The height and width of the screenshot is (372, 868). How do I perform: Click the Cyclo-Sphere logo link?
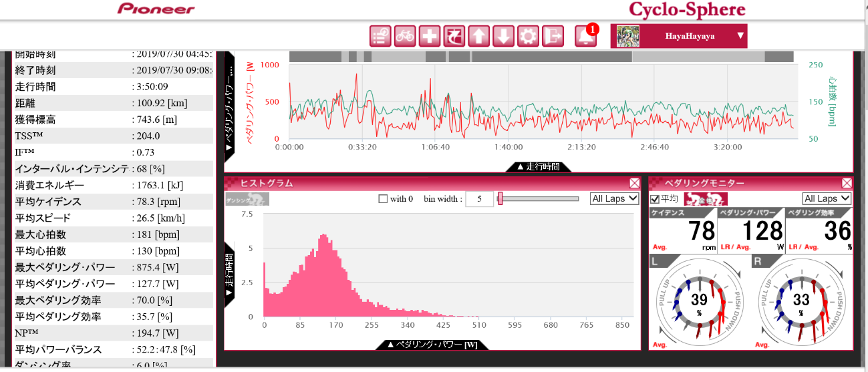tap(686, 9)
